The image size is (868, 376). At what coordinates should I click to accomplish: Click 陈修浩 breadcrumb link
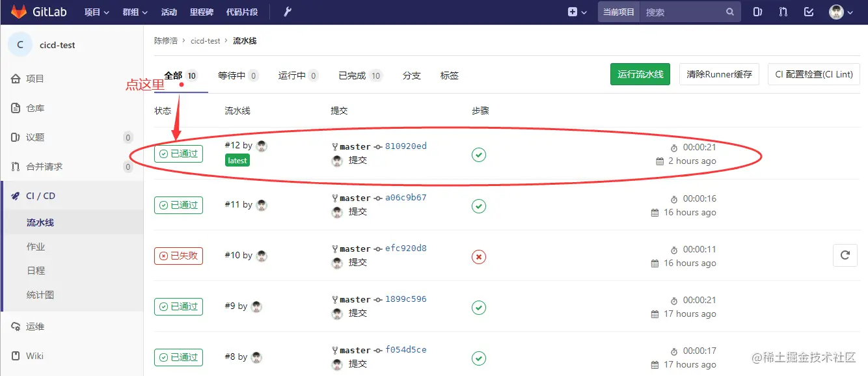(166, 40)
